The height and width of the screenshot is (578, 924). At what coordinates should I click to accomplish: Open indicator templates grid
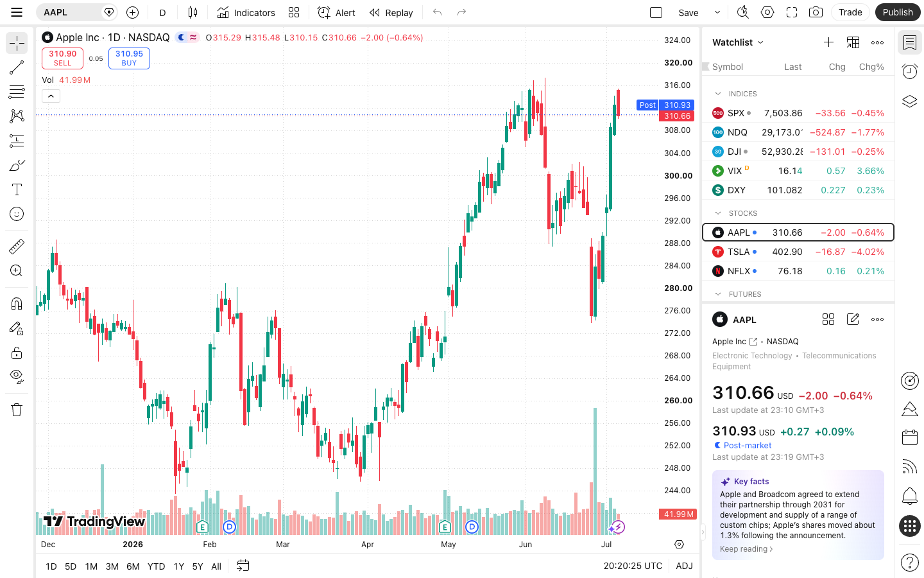point(294,12)
